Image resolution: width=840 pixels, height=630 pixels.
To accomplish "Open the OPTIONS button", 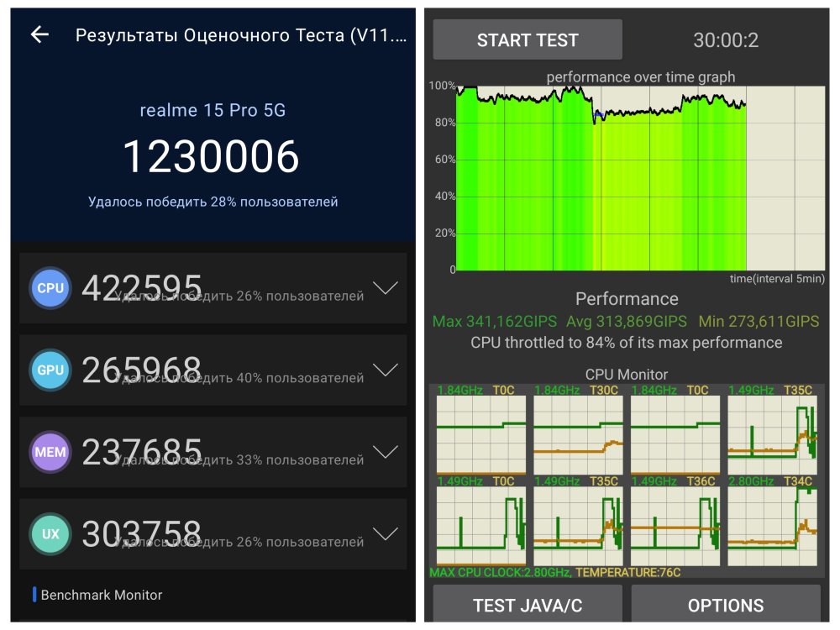I will [726, 606].
